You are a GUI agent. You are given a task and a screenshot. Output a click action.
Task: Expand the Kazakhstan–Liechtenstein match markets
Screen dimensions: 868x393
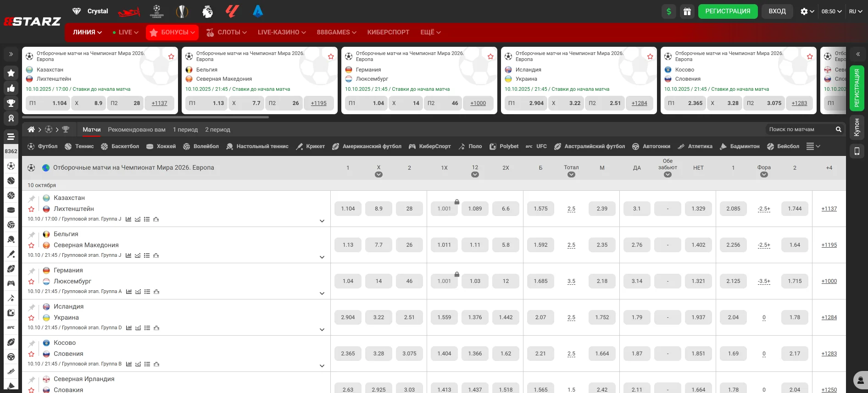pyautogui.click(x=322, y=221)
